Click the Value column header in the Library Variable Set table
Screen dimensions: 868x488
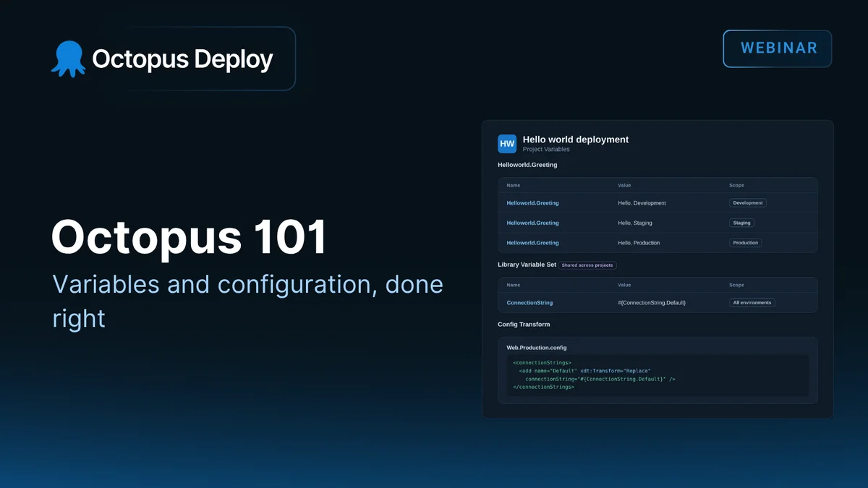tap(624, 285)
